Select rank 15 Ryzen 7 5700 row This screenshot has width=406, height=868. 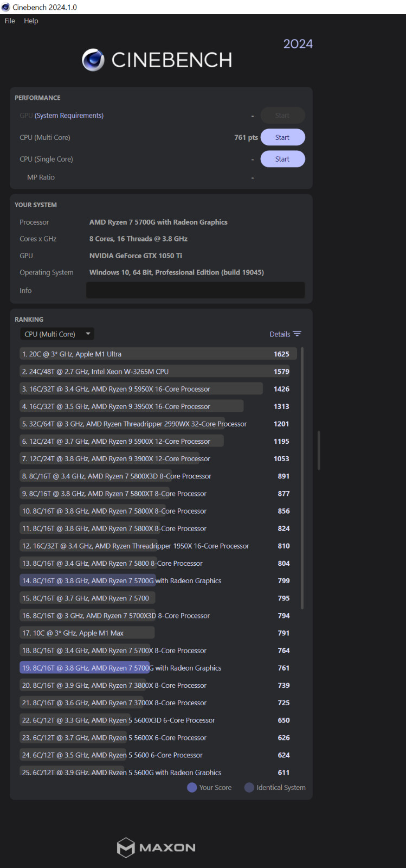click(x=158, y=598)
